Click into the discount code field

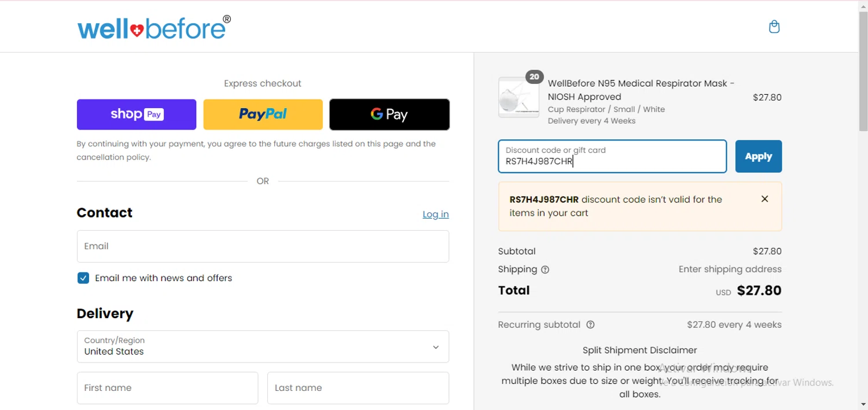(x=612, y=156)
